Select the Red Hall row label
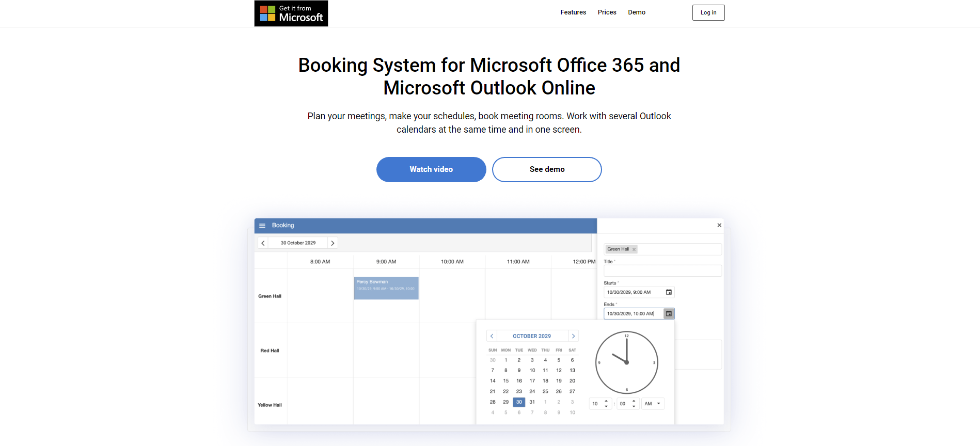The height and width of the screenshot is (446, 980). (270, 351)
